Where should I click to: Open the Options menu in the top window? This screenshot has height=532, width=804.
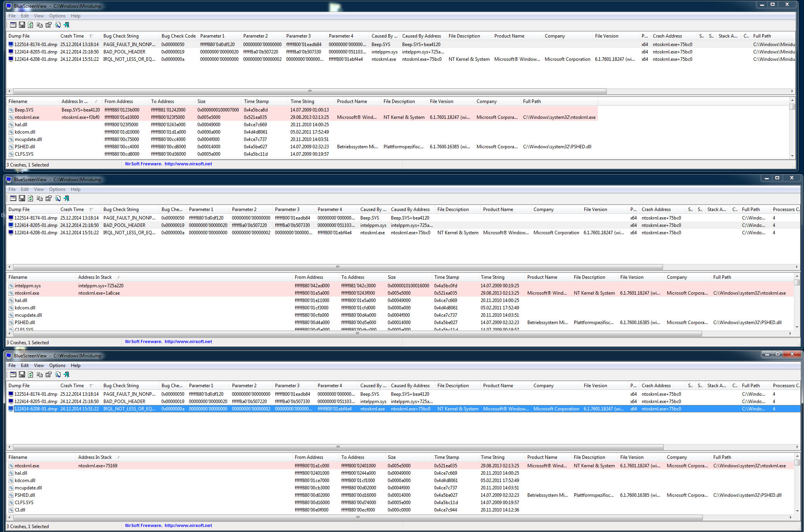coord(57,16)
